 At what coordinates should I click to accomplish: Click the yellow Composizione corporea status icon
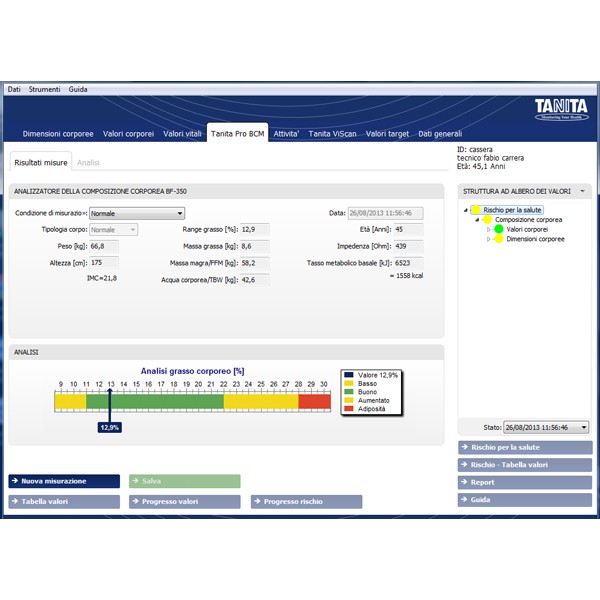point(487,219)
